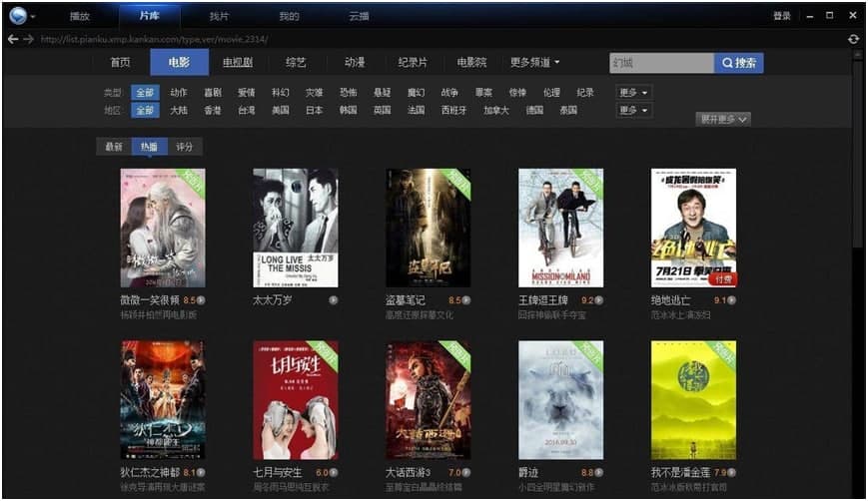Click play icon next to 绝地逃亡
868x501 pixels.
[x=732, y=300]
